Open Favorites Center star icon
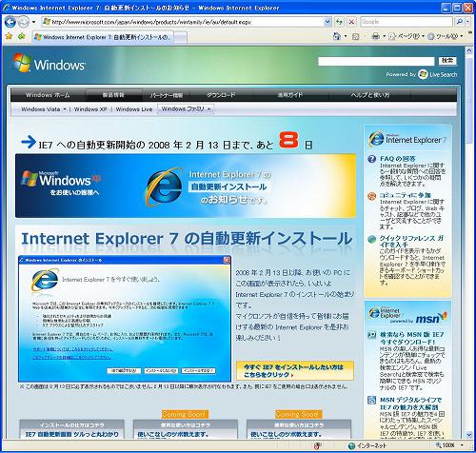Viewport: 476px width, 453px height. [x=9, y=36]
